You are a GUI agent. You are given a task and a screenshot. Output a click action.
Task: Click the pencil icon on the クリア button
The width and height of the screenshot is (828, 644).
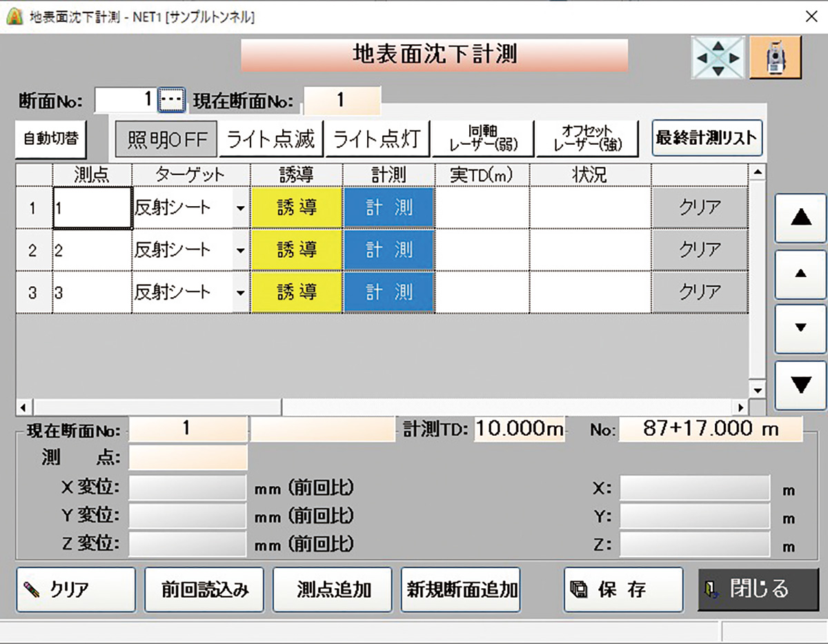30,590
